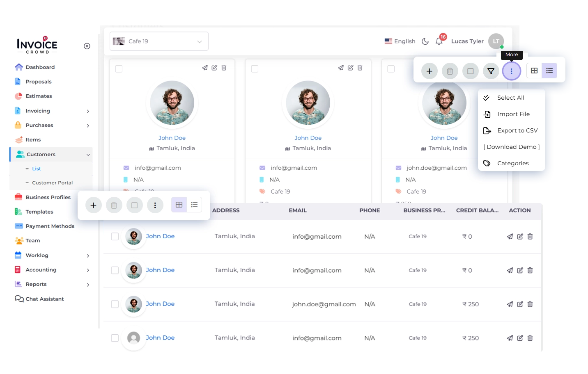Change language via English selector
Screen dimensions: 588x374
400,41
